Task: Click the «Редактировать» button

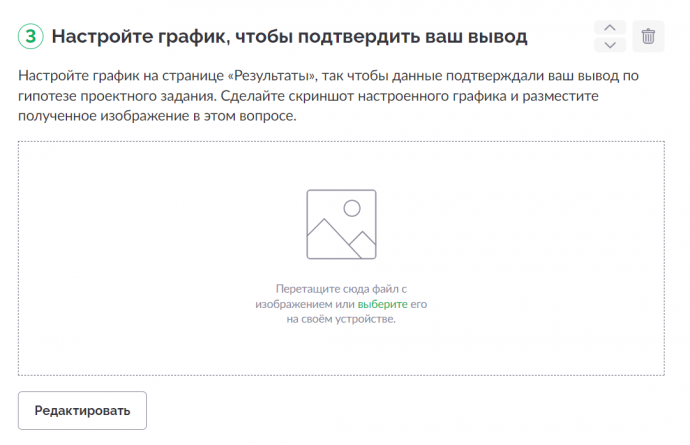Action: (x=82, y=411)
